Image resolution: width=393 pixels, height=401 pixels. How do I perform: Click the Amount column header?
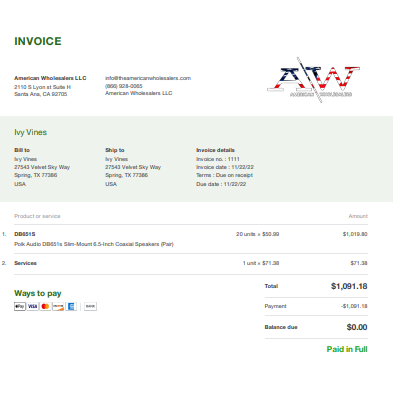(x=358, y=216)
